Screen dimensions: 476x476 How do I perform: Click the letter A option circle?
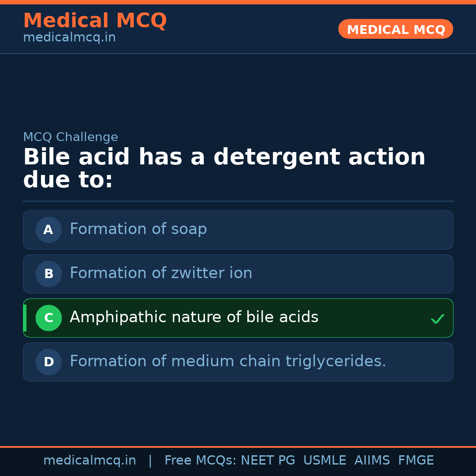48,230
